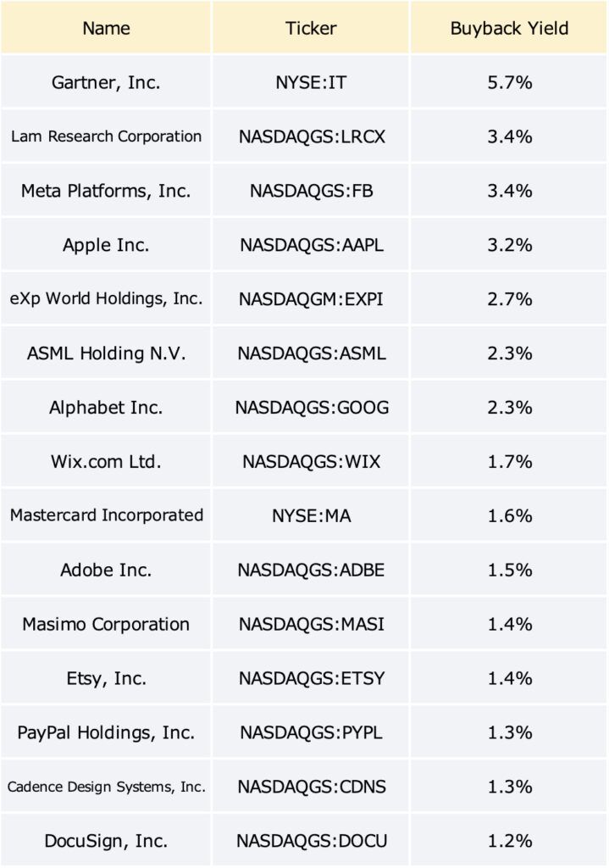The height and width of the screenshot is (868, 609).
Task: Select the Lam Research Corporation cell
Action: pyautogui.click(x=106, y=136)
